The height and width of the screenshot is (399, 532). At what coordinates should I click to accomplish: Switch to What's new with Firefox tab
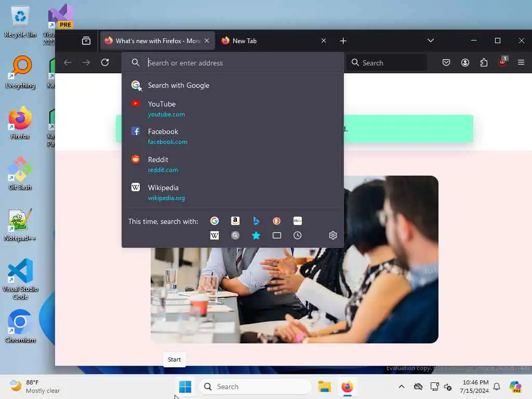point(157,41)
